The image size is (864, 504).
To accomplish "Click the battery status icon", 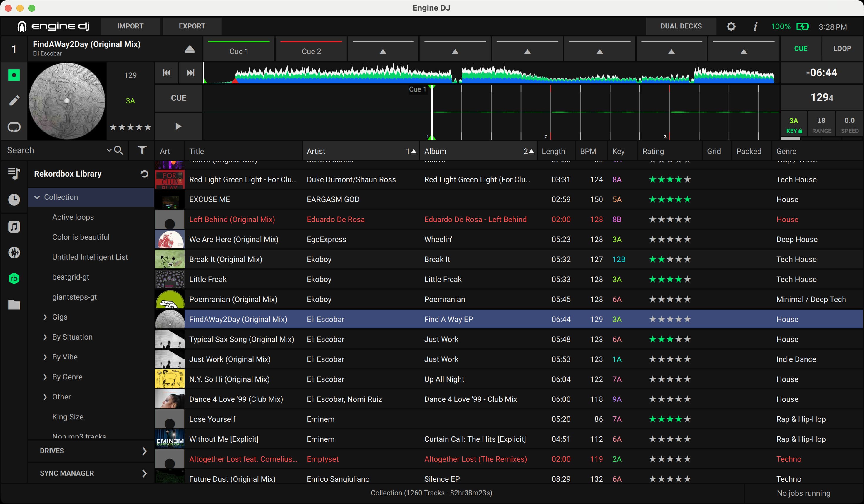I will tap(802, 26).
